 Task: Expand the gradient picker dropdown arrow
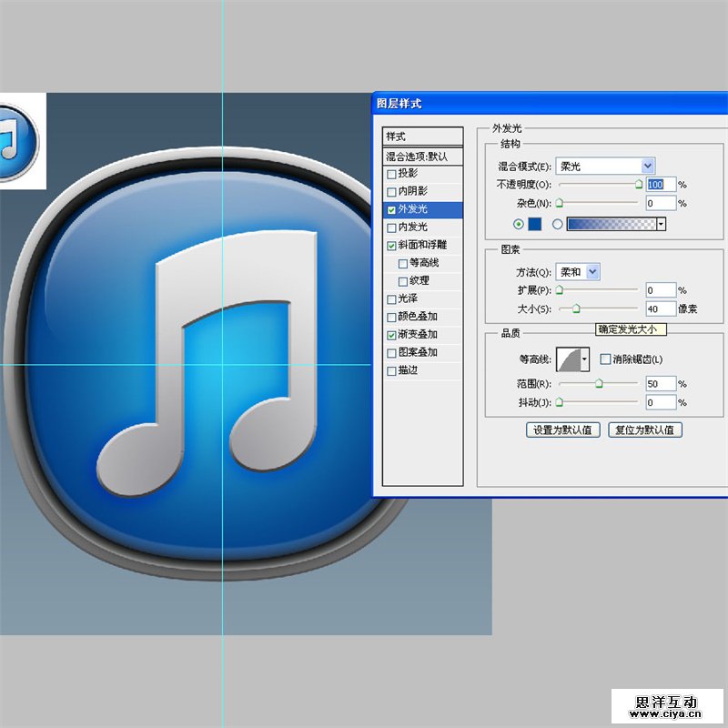[x=661, y=224]
